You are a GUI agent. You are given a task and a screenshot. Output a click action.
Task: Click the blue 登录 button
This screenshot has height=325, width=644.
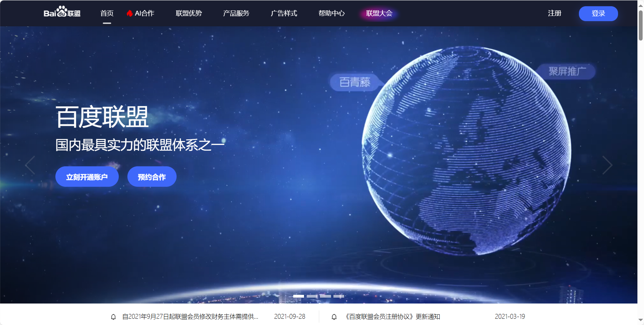pyautogui.click(x=598, y=14)
